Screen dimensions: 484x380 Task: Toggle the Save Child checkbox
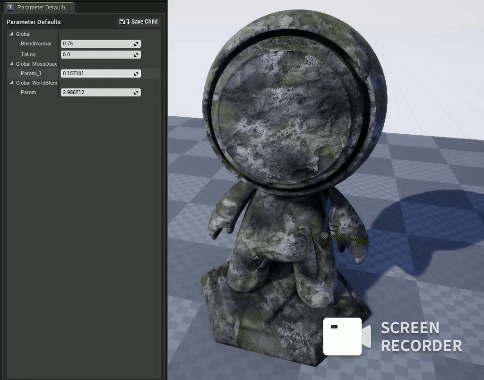[x=122, y=22]
